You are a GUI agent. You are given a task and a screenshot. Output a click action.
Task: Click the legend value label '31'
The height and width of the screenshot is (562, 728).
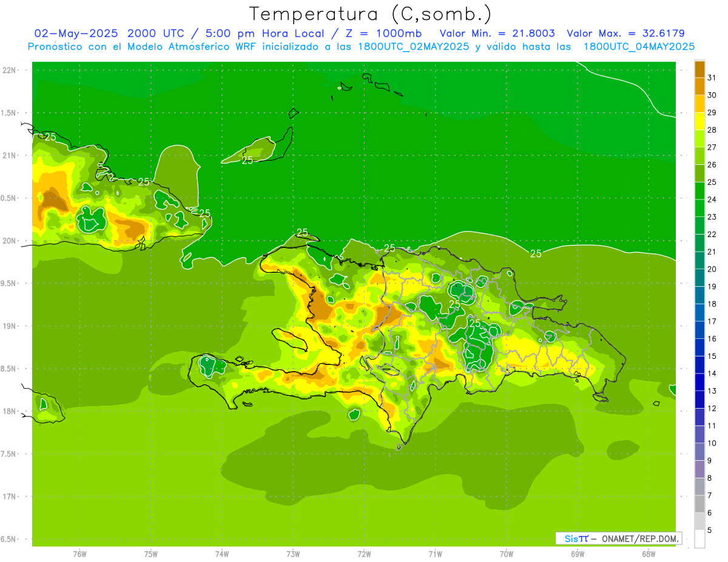[x=712, y=78]
